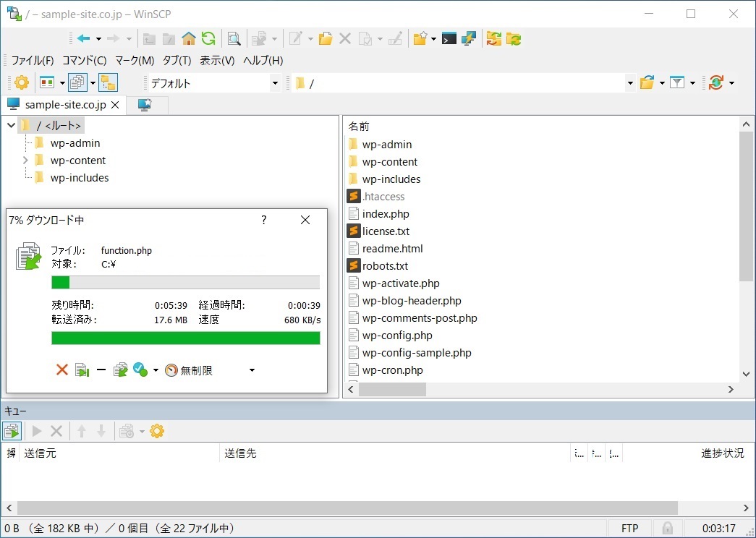Open the once-done action dropdown arrow
This screenshot has height=538, width=756.
tap(156, 370)
